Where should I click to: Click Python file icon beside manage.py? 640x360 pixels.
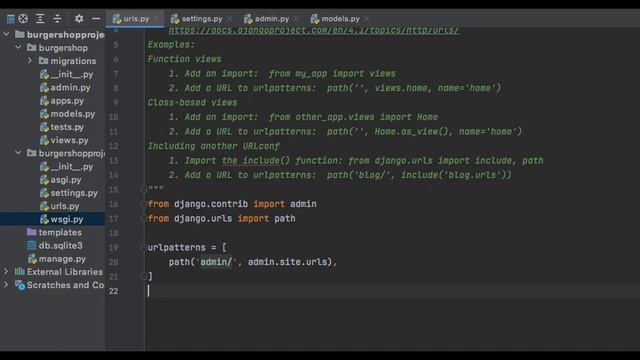(x=32, y=259)
